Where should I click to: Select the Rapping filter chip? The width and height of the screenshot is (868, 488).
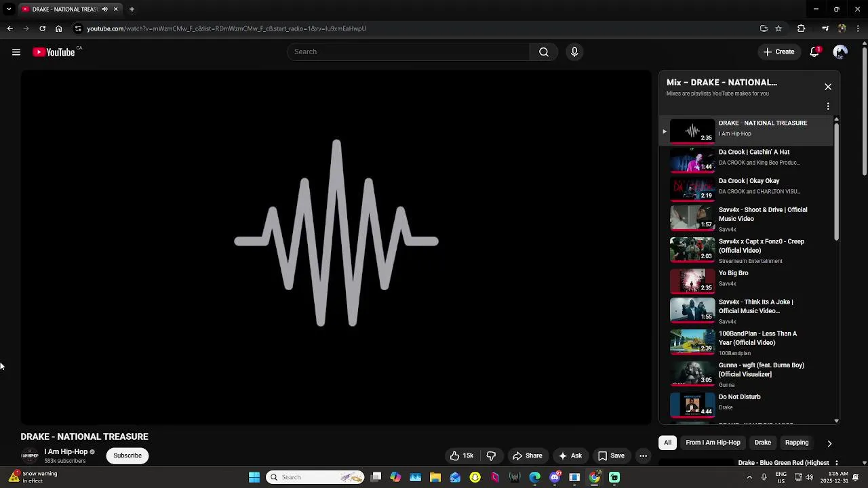pyautogui.click(x=797, y=443)
